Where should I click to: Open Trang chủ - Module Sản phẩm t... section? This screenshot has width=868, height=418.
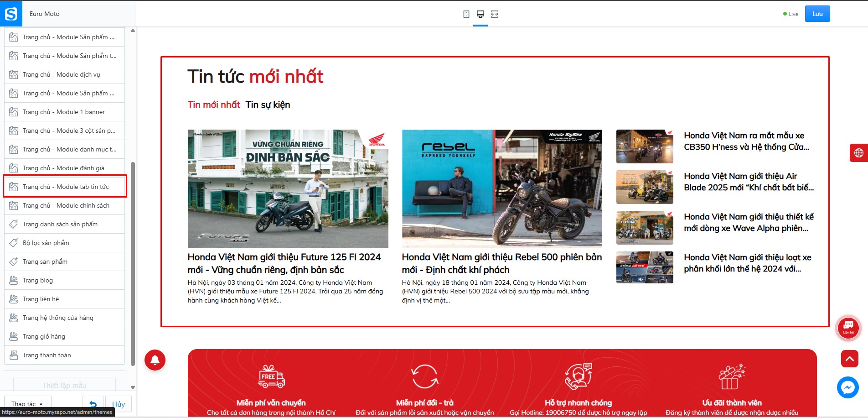point(64,56)
